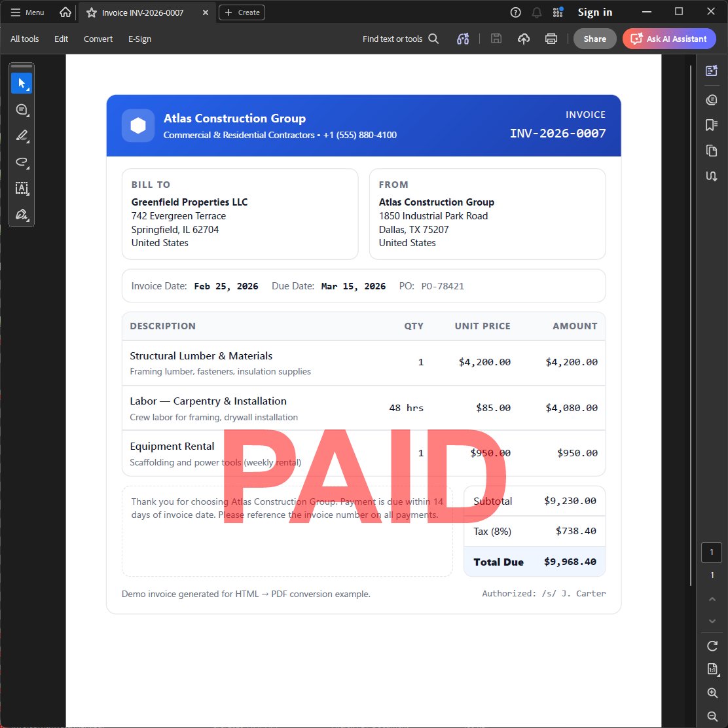Open the Fill & Sign tool

tap(22, 215)
